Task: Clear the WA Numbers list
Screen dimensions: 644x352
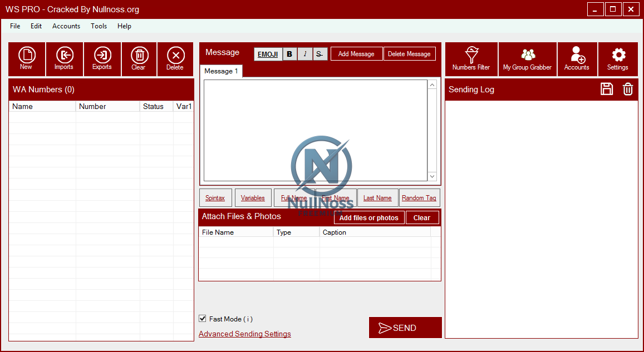Action: [139, 58]
